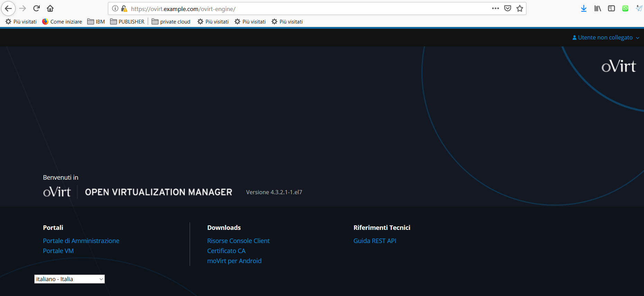
Task: Expand the 'Utente non collegato' user menu
Action: tap(606, 37)
